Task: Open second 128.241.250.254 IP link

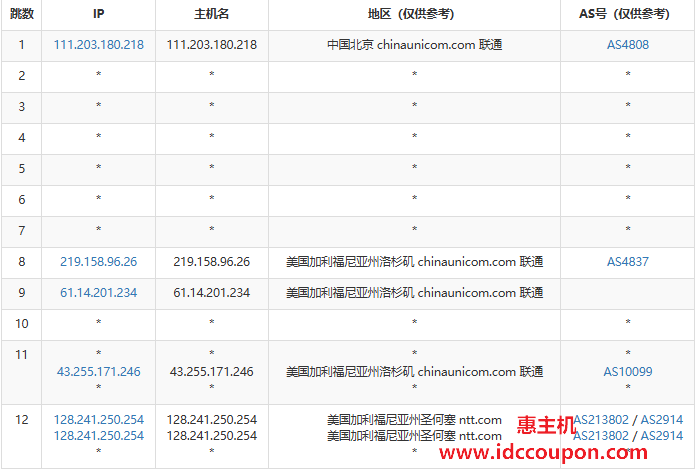Action: [x=98, y=435]
